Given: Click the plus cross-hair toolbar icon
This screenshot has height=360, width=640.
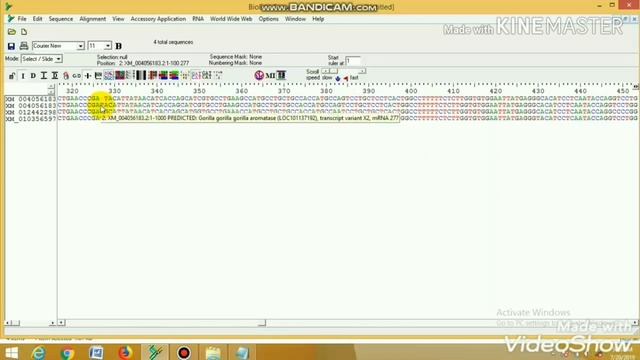Looking at the screenshot, I should click(x=88, y=76).
